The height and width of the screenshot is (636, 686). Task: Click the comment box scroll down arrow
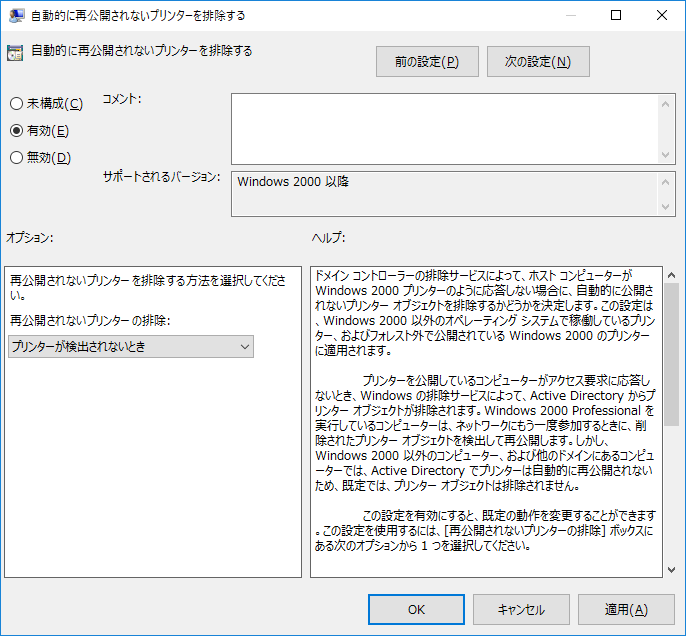[x=665, y=155]
